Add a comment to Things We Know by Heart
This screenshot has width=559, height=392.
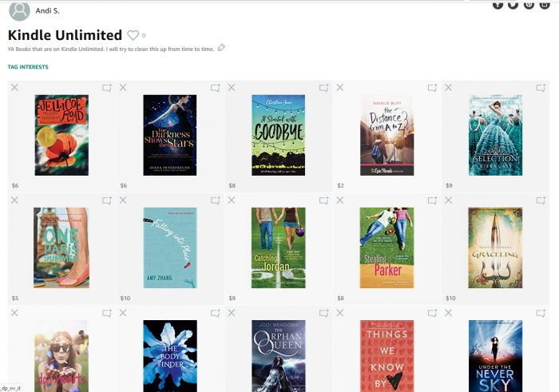[433, 313]
